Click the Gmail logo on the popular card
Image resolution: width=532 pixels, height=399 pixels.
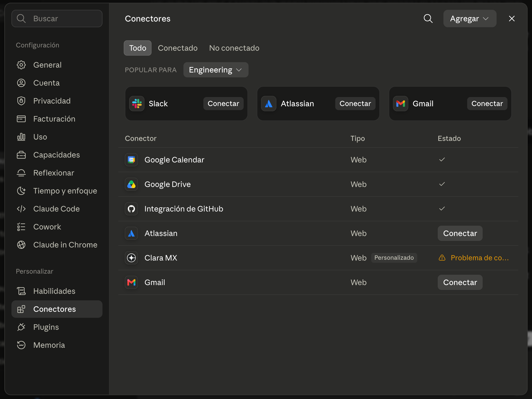(x=401, y=104)
